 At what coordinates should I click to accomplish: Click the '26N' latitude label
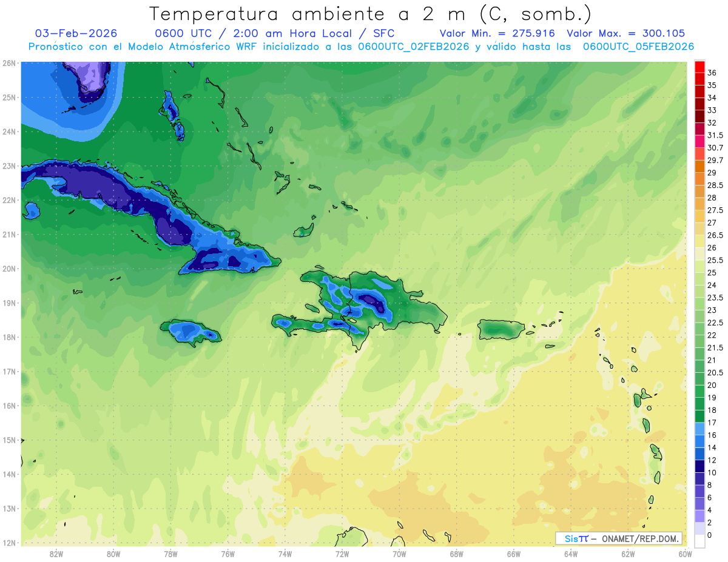coord(9,63)
